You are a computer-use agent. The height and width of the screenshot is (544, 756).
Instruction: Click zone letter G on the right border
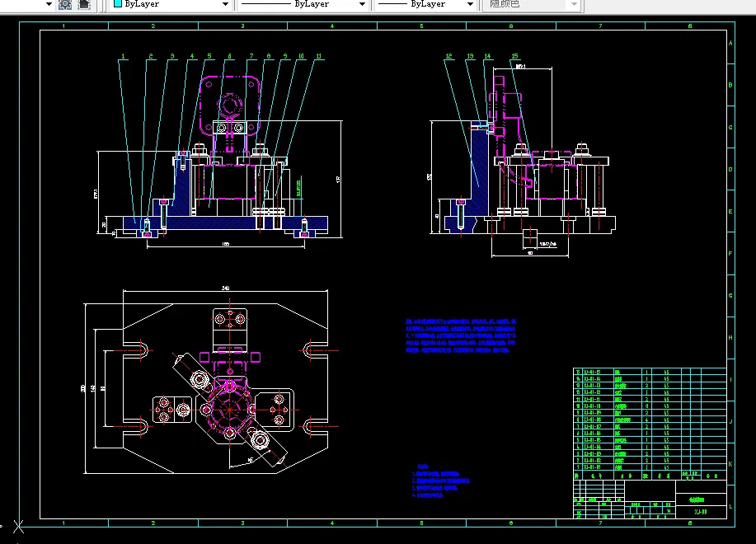pyautogui.click(x=730, y=296)
